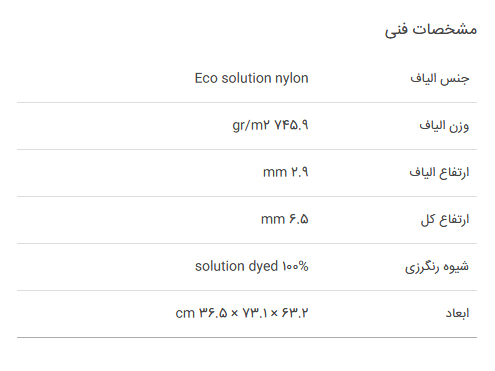Select the ابعاد label
Viewport: 495px width, 371px height.
[x=457, y=313]
